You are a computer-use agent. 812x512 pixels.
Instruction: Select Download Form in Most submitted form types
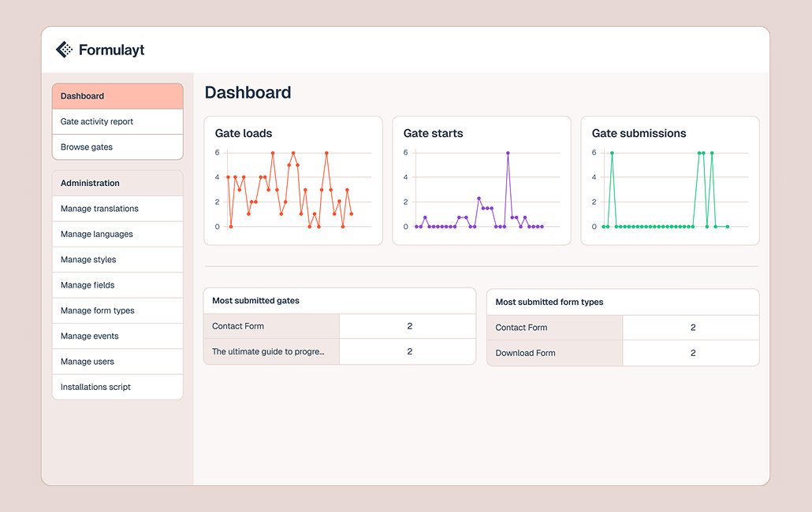524,353
